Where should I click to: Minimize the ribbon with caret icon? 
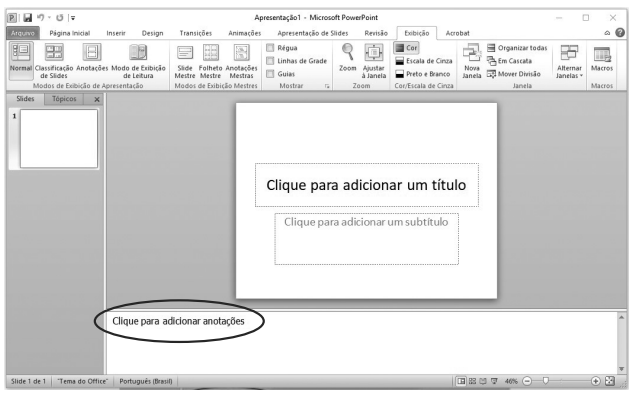(x=607, y=33)
